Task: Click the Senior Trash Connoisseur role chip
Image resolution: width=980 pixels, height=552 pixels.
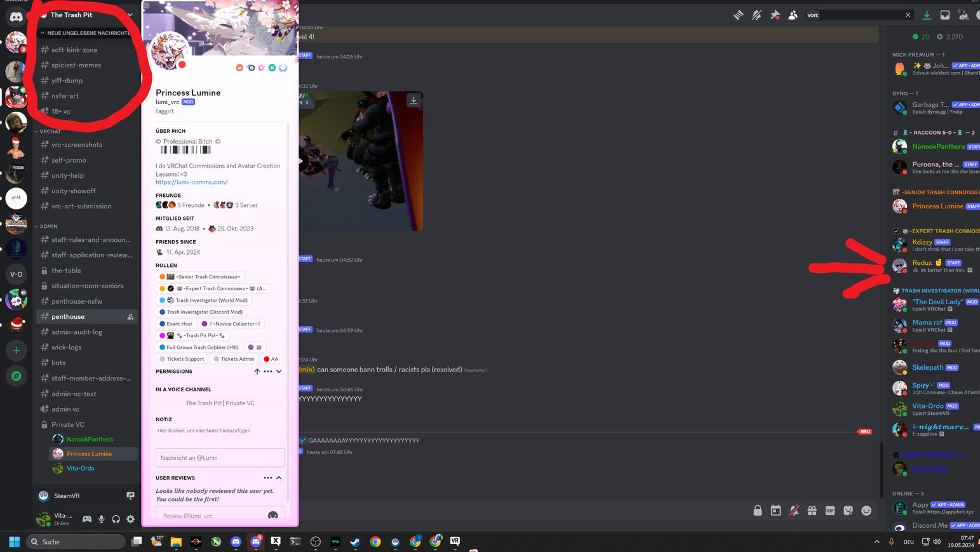Action: [200, 277]
